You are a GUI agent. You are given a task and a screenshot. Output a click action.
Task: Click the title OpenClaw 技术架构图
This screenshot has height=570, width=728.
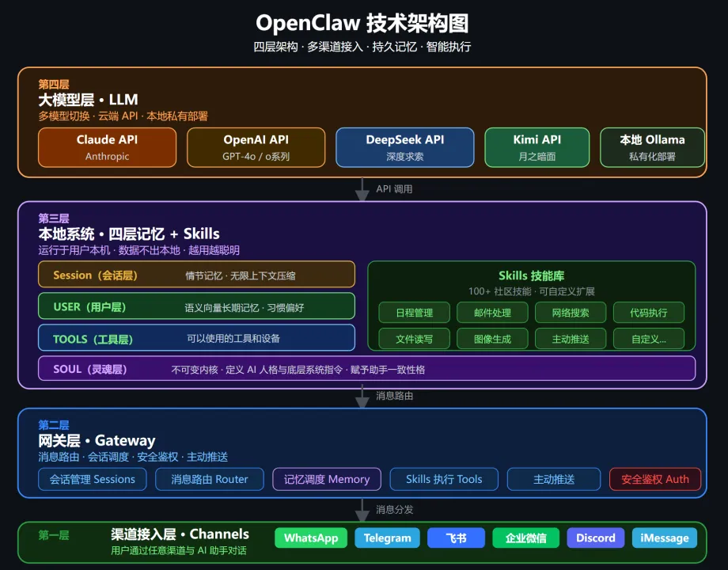click(362, 23)
